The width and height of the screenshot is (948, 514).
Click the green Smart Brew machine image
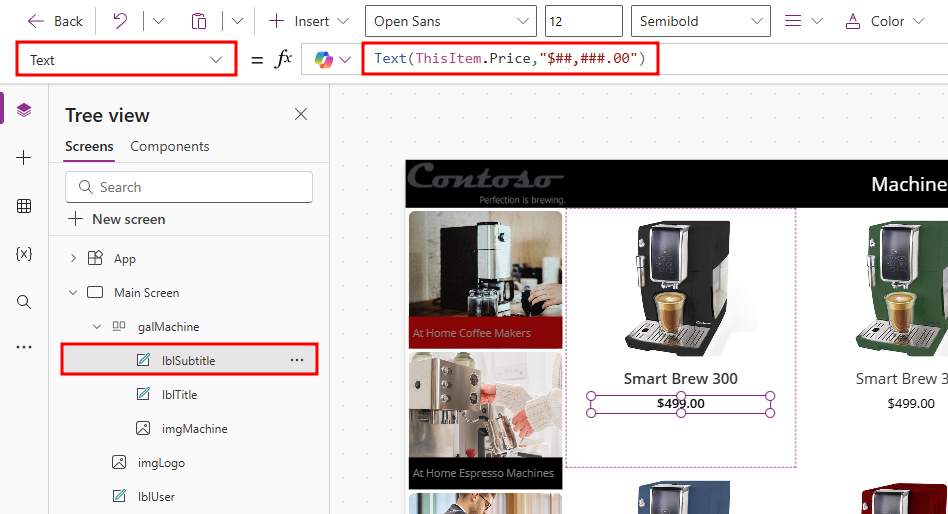point(901,288)
